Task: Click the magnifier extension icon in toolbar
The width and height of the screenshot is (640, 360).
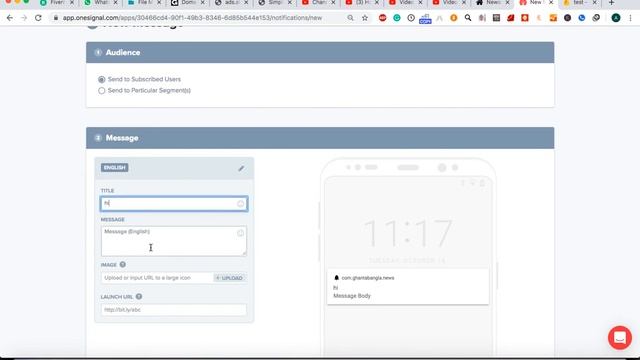Action: coord(468,18)
